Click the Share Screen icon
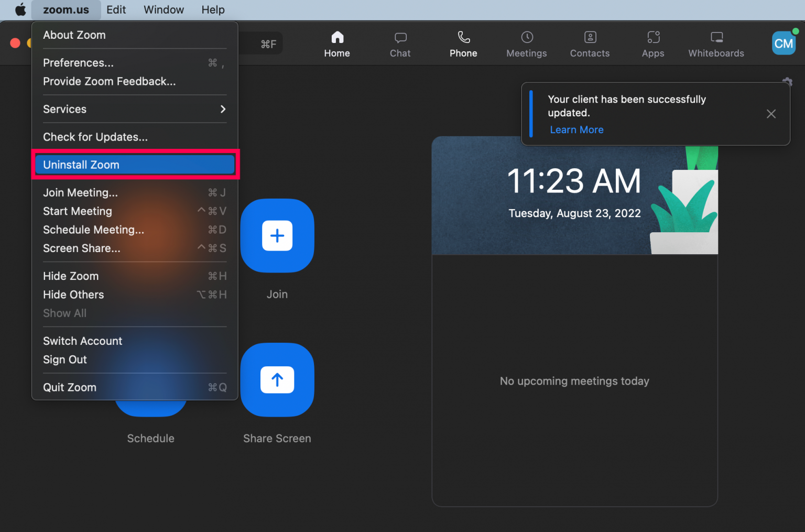Screen dimensions: 805x532 click(x=277, y=379)
